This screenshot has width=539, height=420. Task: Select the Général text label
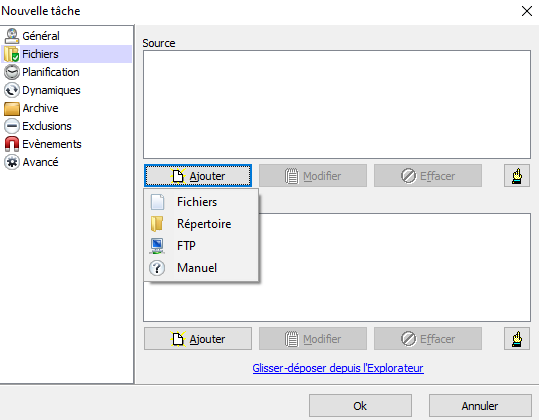click(x=41, y=36)
